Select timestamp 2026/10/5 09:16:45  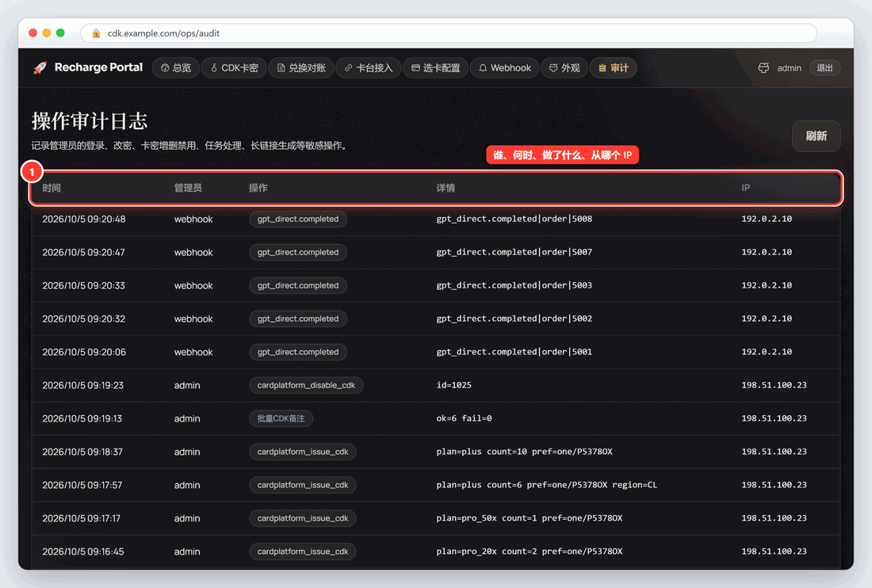[83, 552]
